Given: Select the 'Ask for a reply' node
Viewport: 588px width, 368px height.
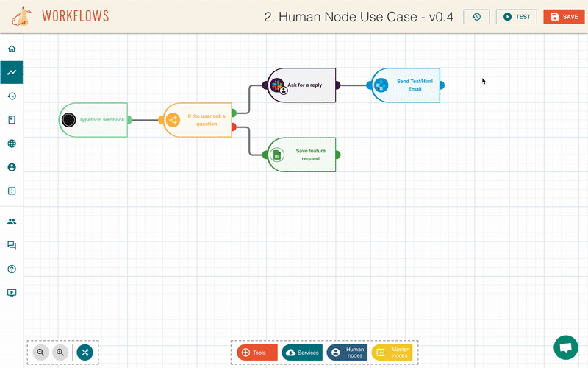Looking at the screenshot, I should click(x=301, y=85).
